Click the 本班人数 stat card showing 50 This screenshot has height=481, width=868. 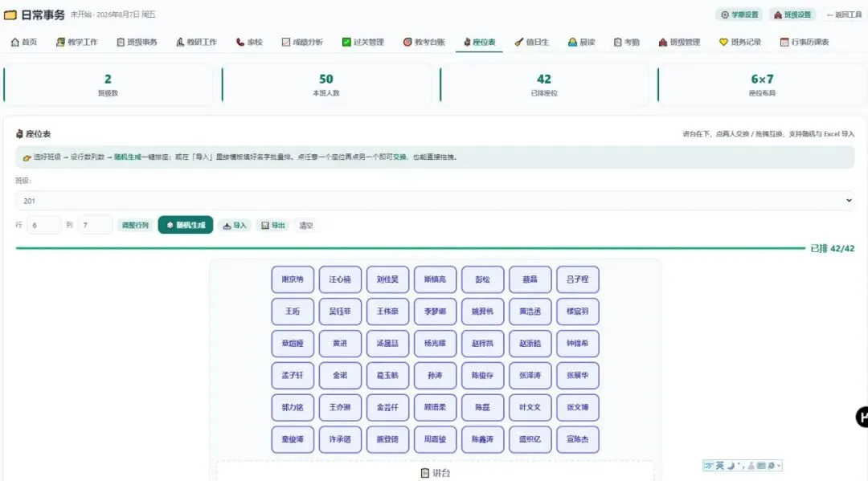[326, 84]
